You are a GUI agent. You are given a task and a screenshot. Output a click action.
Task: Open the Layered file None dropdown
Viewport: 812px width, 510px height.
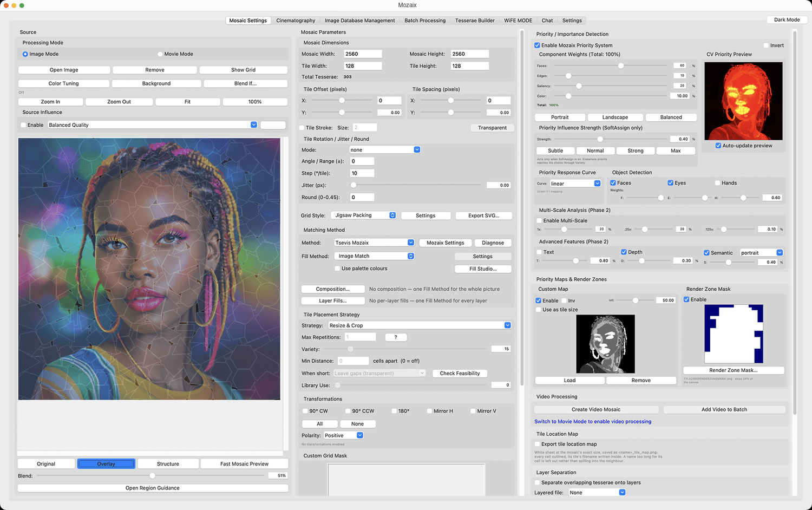597,493
